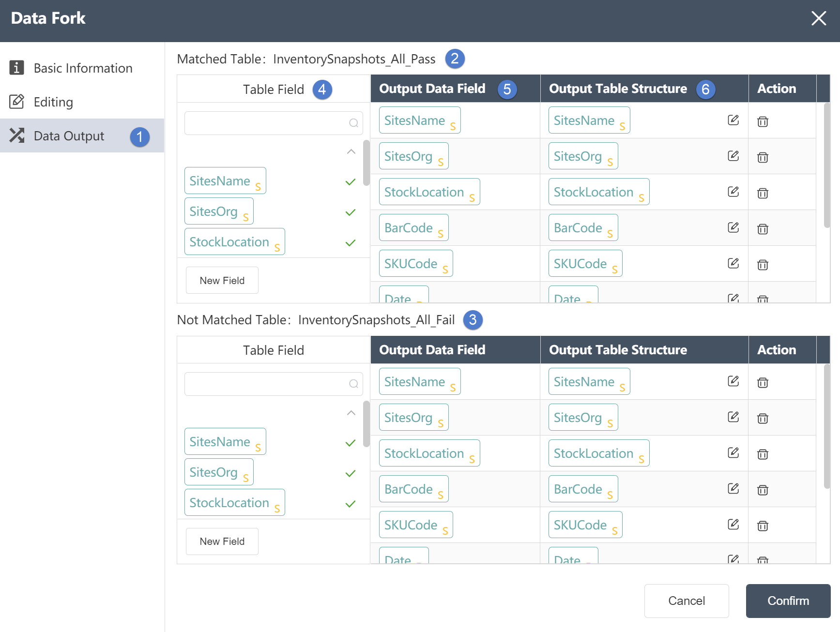The width and height of the screenshot is (840, 632).
Task: Click SKUCode in Matched Output Table Structure column
Action: (x=585, y=263)
